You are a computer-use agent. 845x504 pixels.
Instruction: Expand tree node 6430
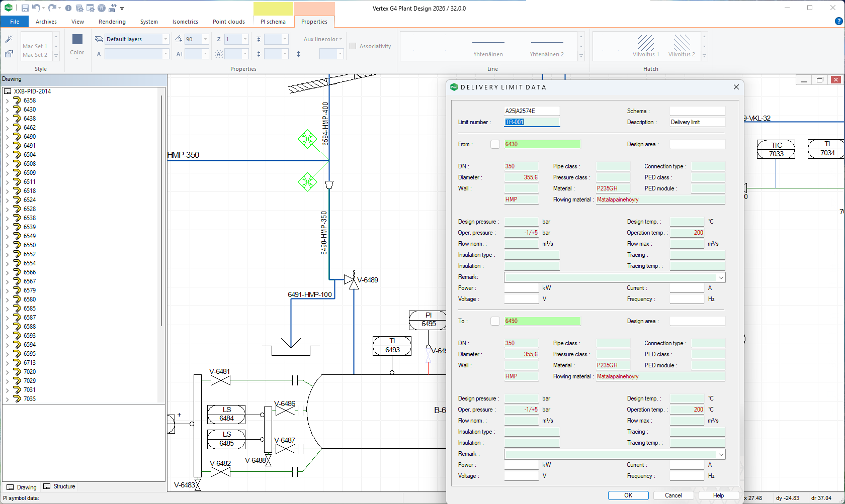(7, 110)
